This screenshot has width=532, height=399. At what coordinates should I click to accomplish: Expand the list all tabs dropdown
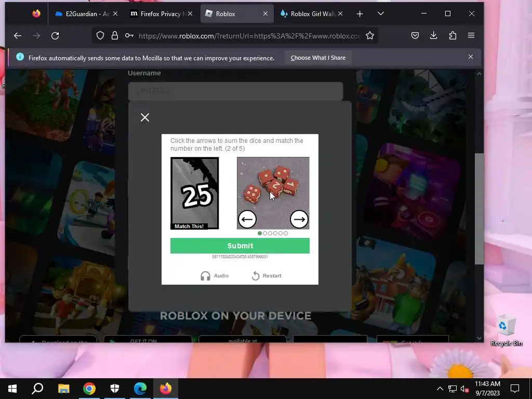(381, 14)
